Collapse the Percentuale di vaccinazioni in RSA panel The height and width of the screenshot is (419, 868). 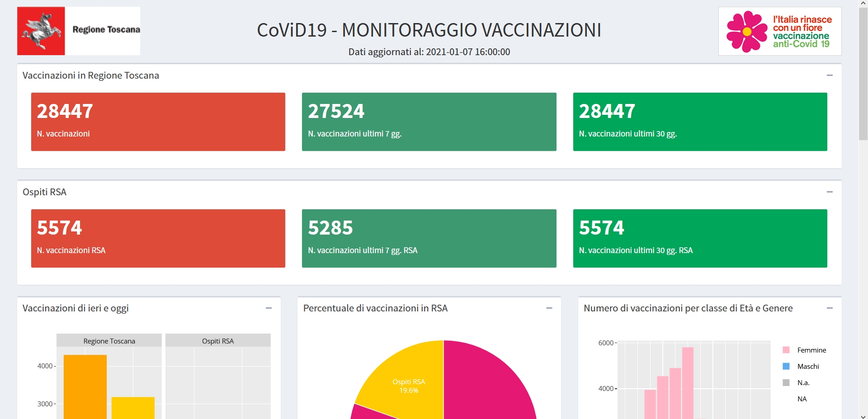pyautogui.click(x=549, y=308)
